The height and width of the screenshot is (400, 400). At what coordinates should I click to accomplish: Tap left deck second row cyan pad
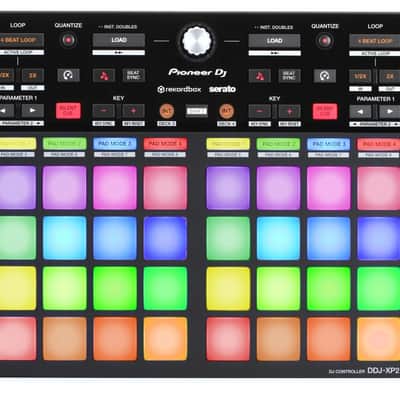click(65, 238)
